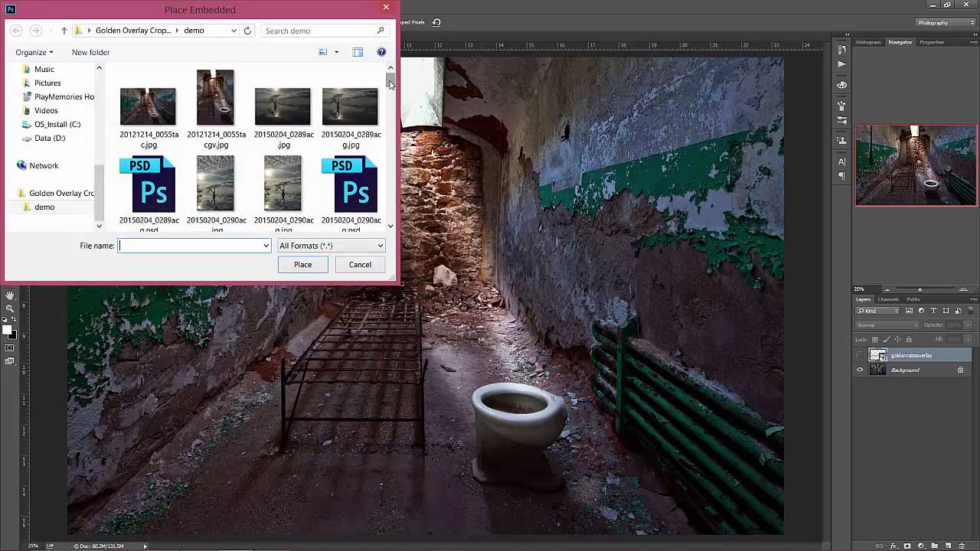Add layer mask icon
This screenshot has width=980, height=551.
(907, 546)
